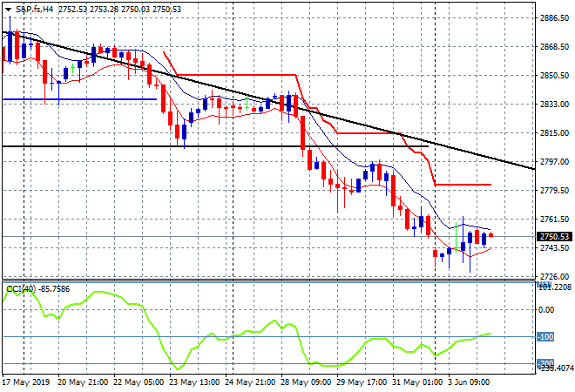Select the black descending trendline
Screen dimensions: 575x392
coord(267,99)
